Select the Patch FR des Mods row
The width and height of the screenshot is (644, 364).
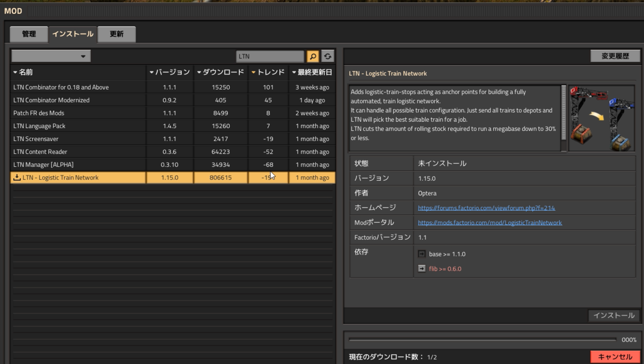tap(173, 113)
